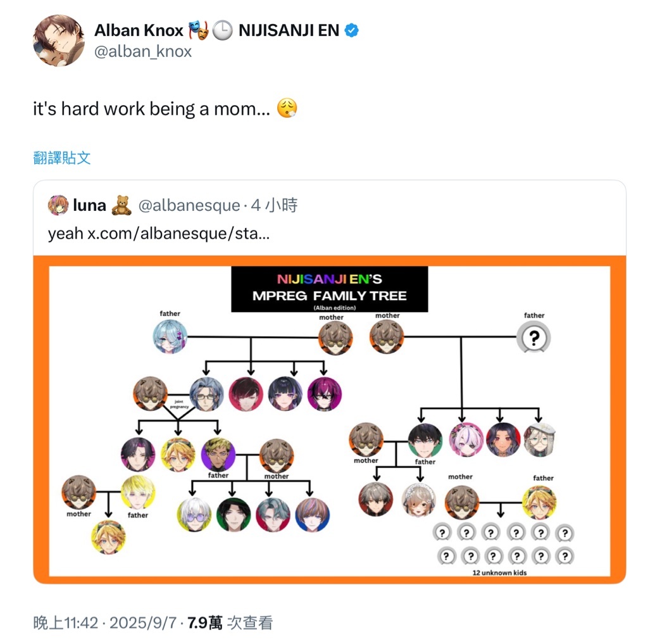Click the 翻譯貼文 translate post link
The height and width of the screenshot is (644, 648).
click(62, 158)
